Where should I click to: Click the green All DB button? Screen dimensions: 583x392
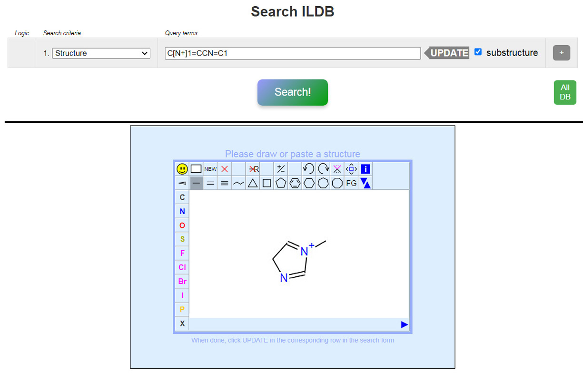point(565,92)
